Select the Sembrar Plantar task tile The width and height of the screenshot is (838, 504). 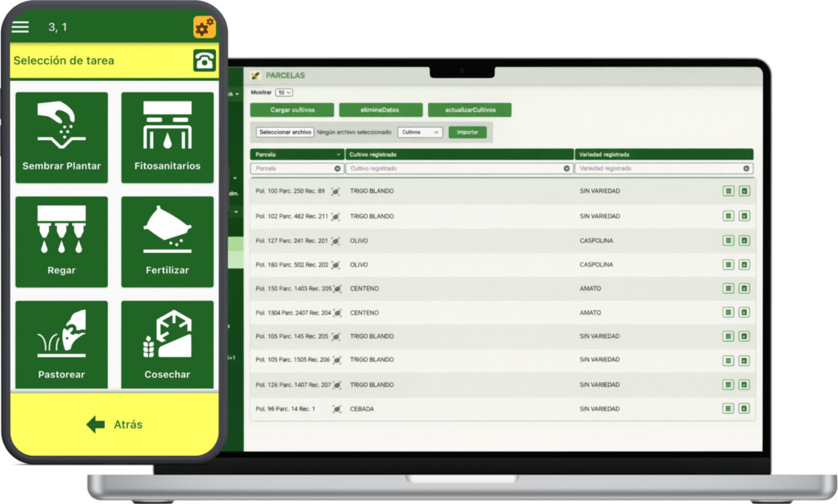point(61,137)
